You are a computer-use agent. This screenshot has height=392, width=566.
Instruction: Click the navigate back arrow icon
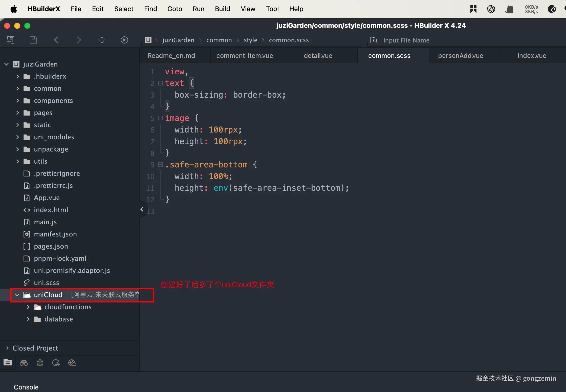[56, 40]
